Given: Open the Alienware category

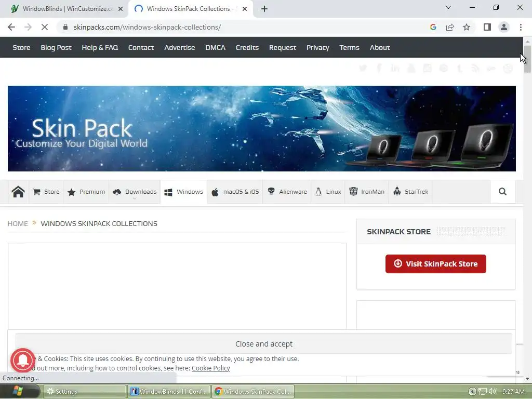Looking at the screenshot, I should (287, 192).
